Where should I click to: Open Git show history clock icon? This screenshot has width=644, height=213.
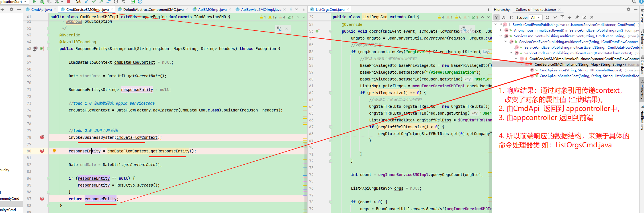point(116,2)
